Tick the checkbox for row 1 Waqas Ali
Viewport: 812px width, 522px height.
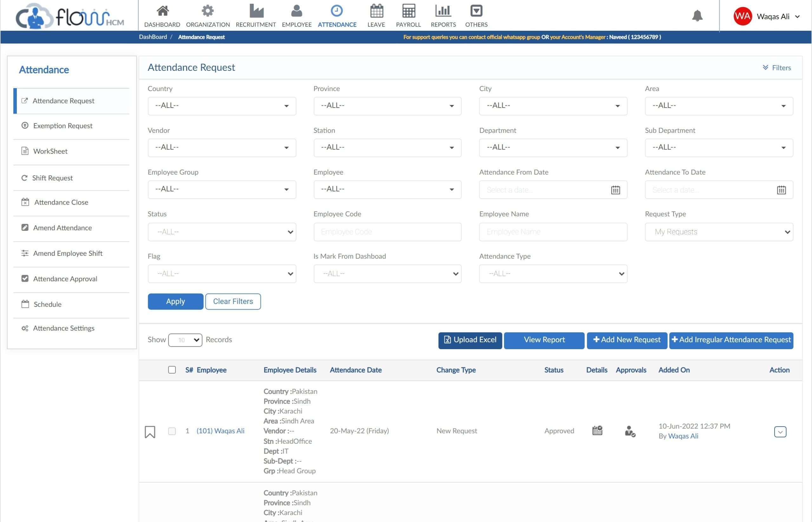172,431
